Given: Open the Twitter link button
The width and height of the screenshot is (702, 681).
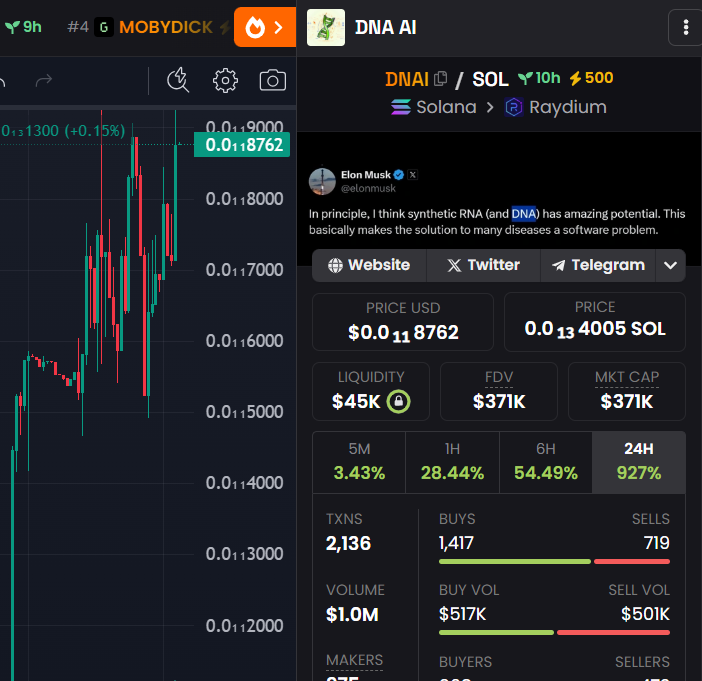Looking at the screenshot, I should pos(483,265).
